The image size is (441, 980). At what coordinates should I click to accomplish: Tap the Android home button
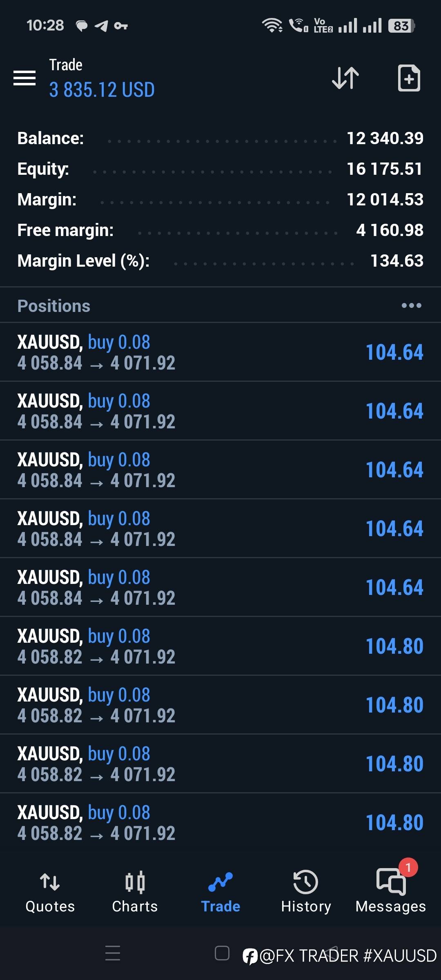pos(222,953)
